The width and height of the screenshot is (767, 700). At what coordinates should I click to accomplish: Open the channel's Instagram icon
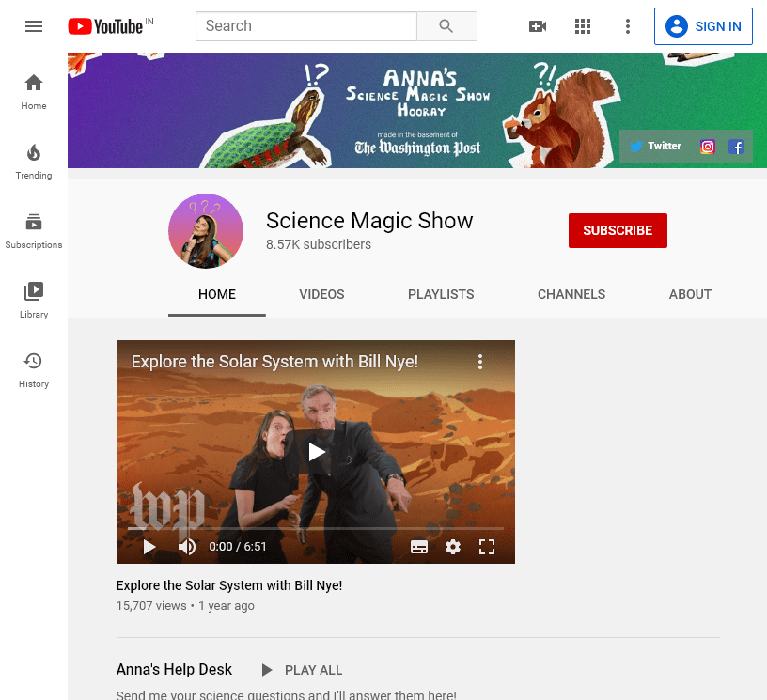pos(708,147)
